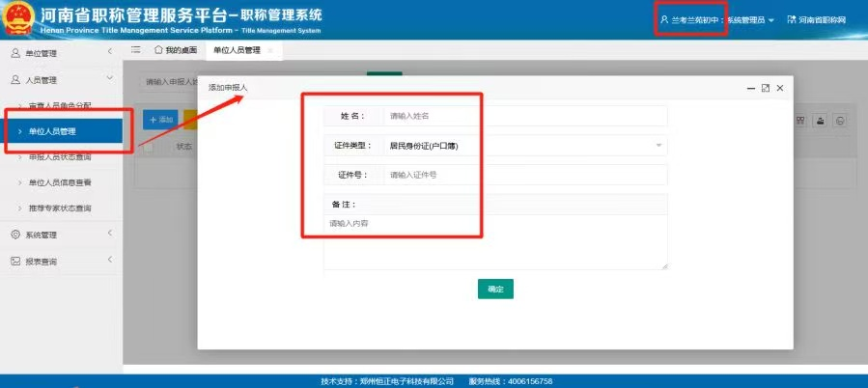Click the 状态 column header
868x388 pixels.
click(x=184, y=148)
